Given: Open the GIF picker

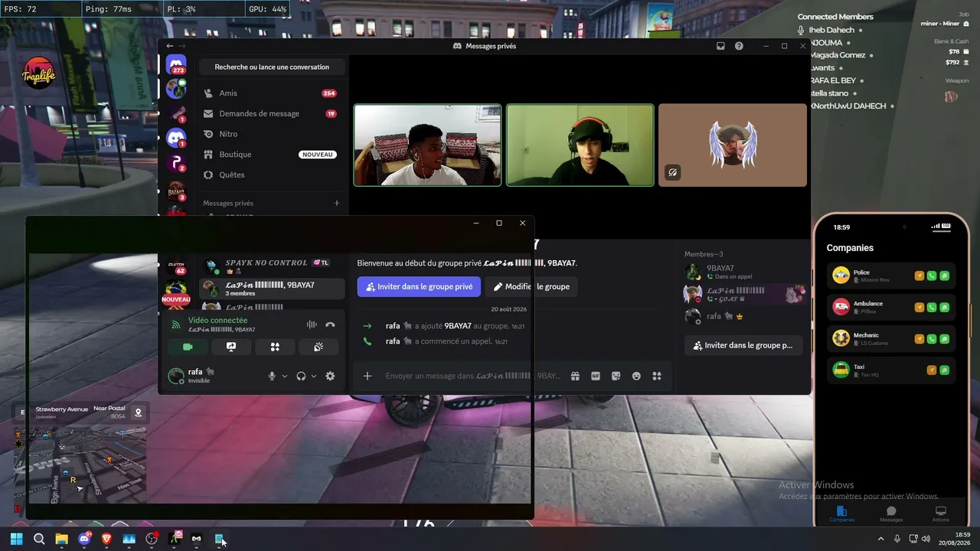Looking at the screenshot, I should coord(596,376).
